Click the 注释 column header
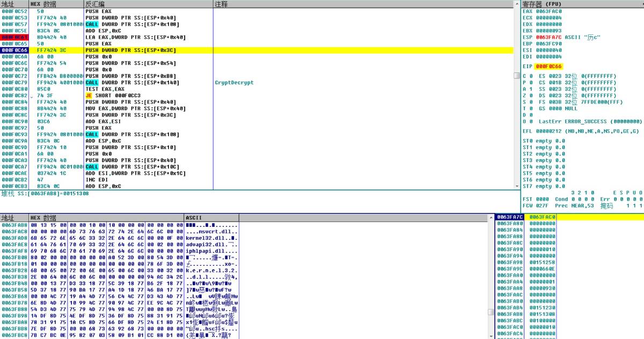 [x=363, y=4]
